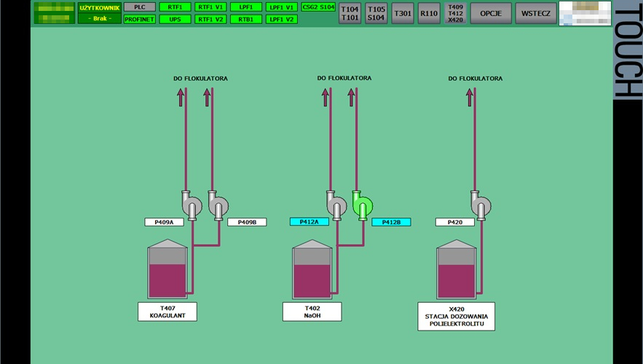
Task: Click the X420 Stacja Dozowania Polielektrolitu label
Action: (x=457, y=317)
